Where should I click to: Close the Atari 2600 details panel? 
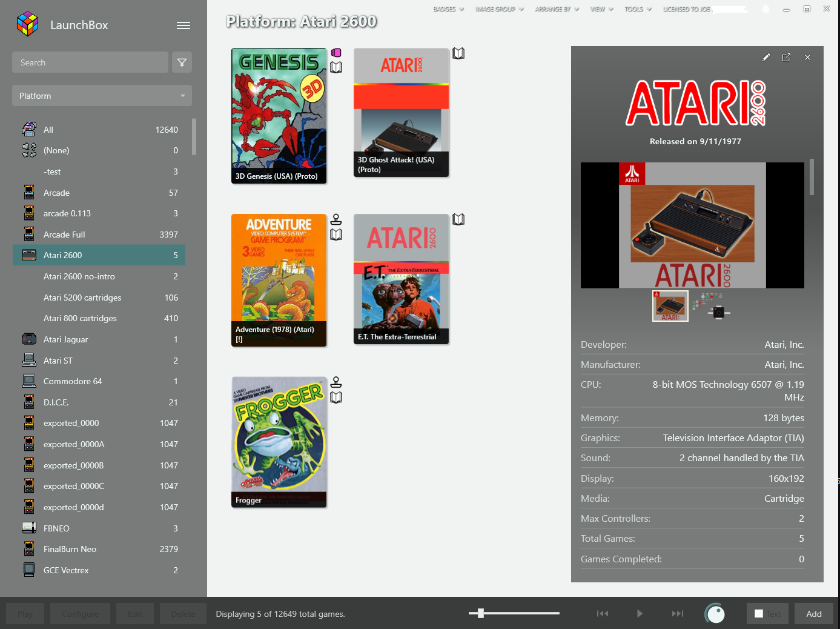point(807,58)
